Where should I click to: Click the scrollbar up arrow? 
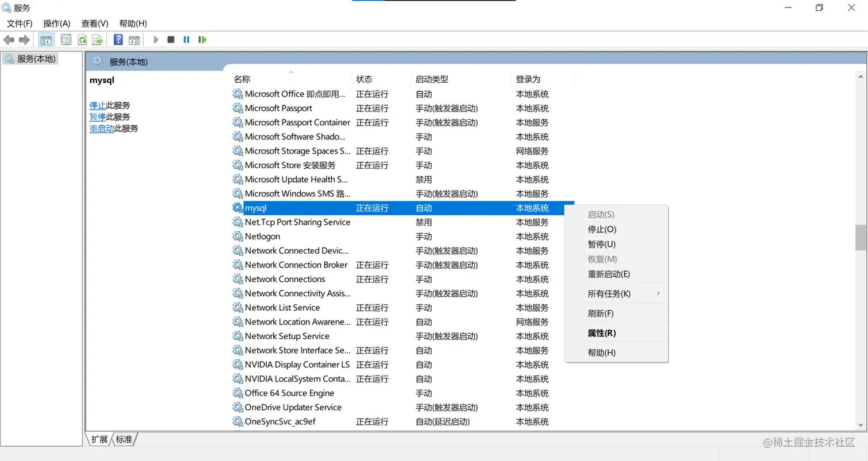[861, 76]
